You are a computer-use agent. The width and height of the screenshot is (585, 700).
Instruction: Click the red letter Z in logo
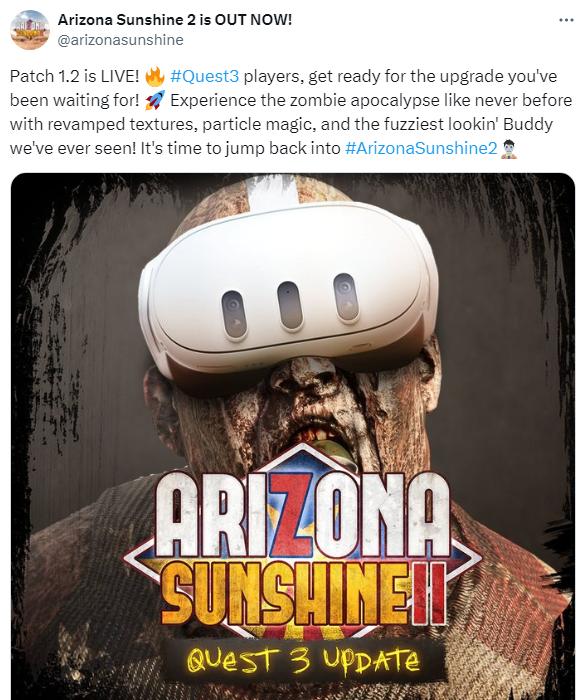pos(292,514)
